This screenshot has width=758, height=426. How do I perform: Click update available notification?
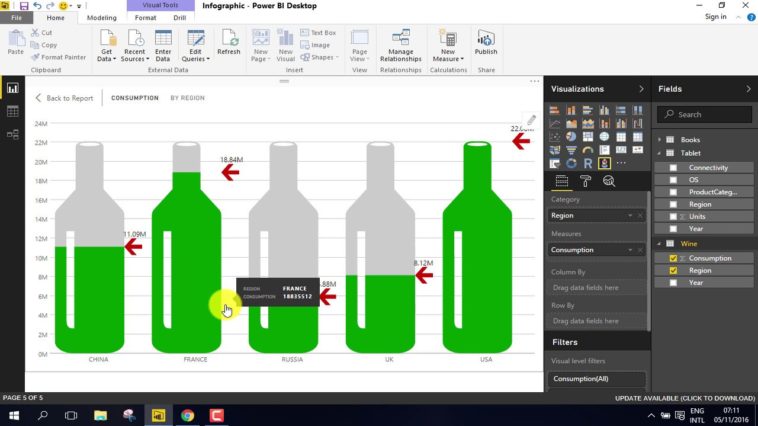point(684,398)
